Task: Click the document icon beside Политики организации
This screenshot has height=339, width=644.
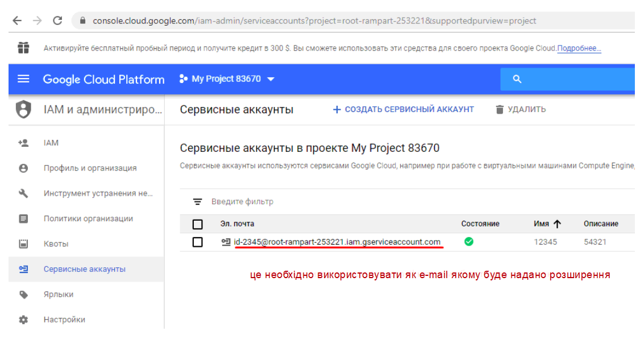Action: 23,218
